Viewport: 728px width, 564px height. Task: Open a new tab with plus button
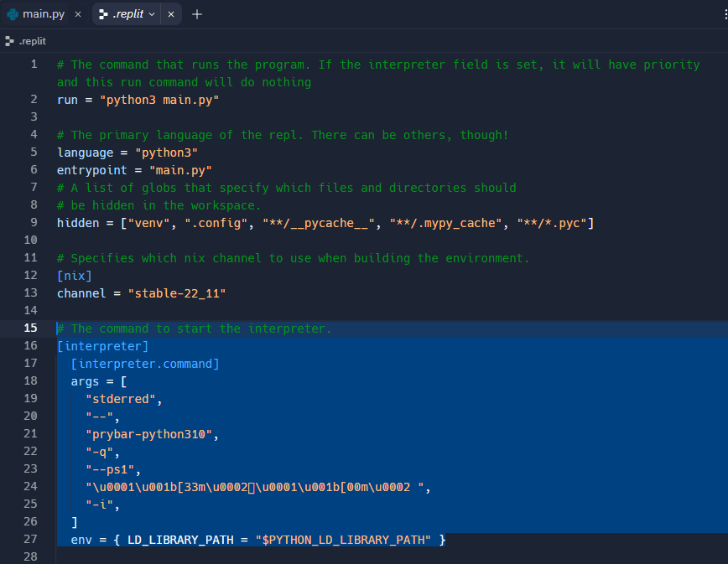[197, 14]
